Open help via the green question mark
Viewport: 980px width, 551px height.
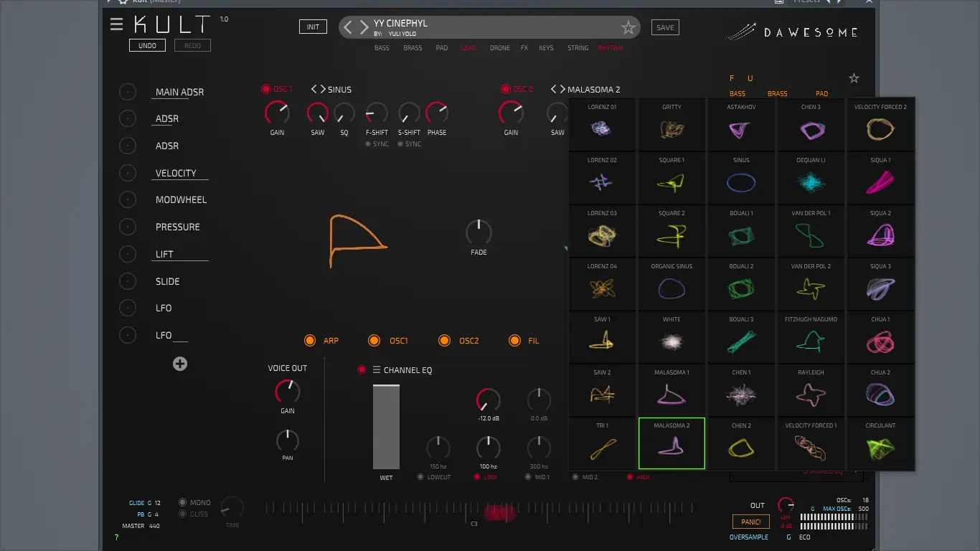pos(117,537)
